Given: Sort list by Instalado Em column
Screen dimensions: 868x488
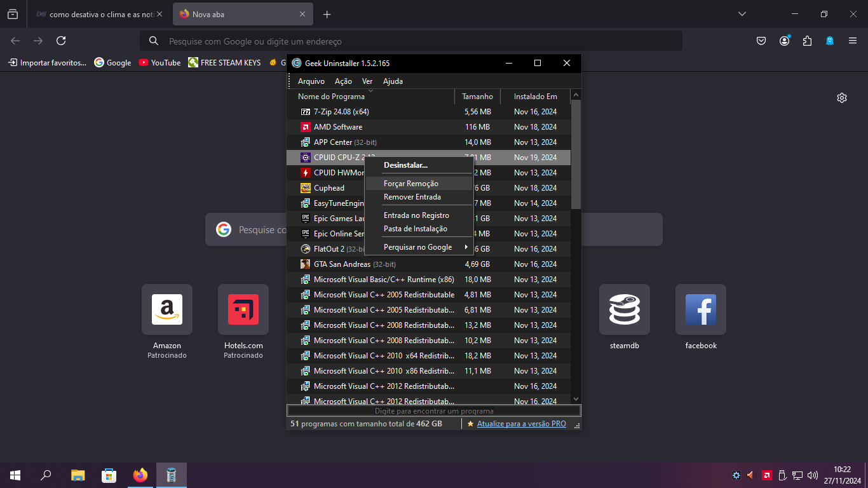Looking at the screenshot, I should (535, 97).
